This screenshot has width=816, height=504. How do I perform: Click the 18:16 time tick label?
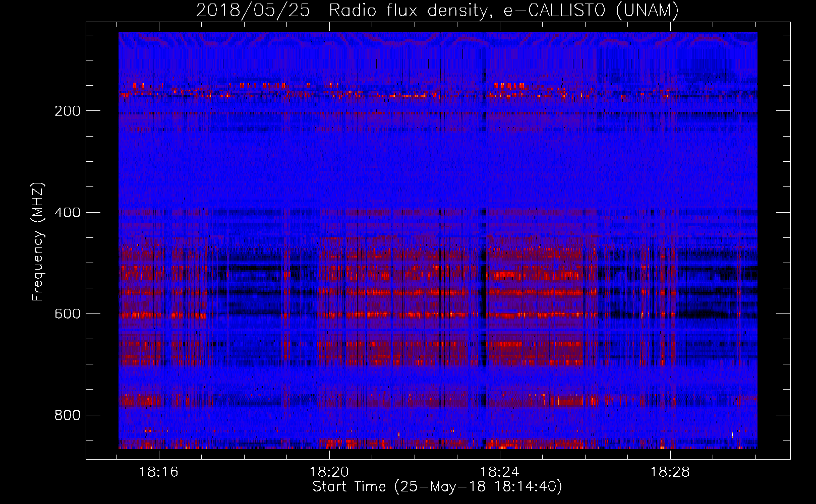(159, 472)
